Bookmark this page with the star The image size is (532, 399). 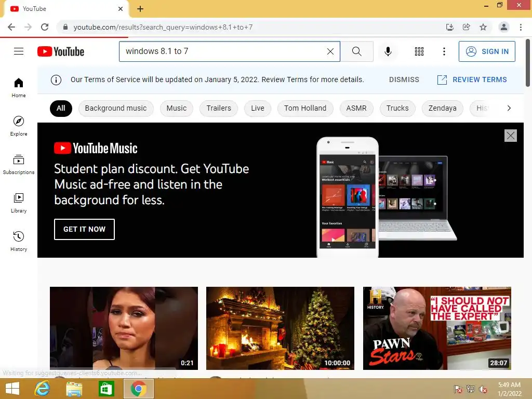(483, 27)
